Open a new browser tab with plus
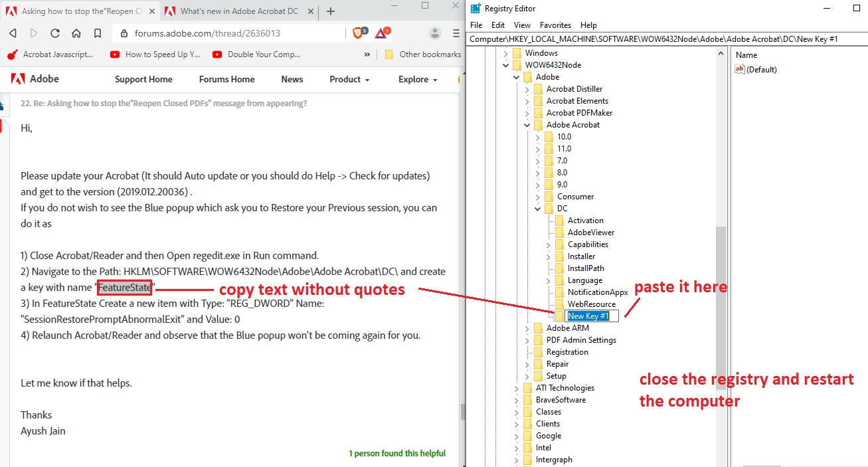 pos(331,11)
